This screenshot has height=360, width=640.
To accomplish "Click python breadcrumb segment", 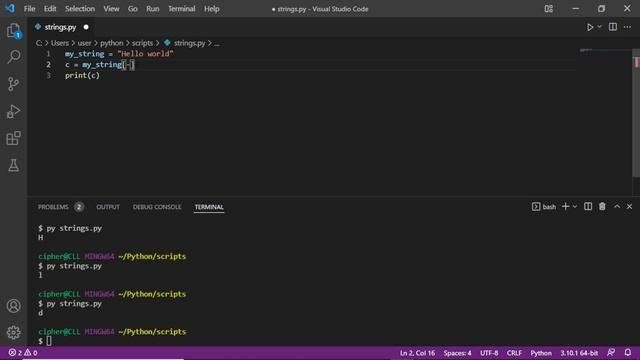I will [x=111, y=43].
